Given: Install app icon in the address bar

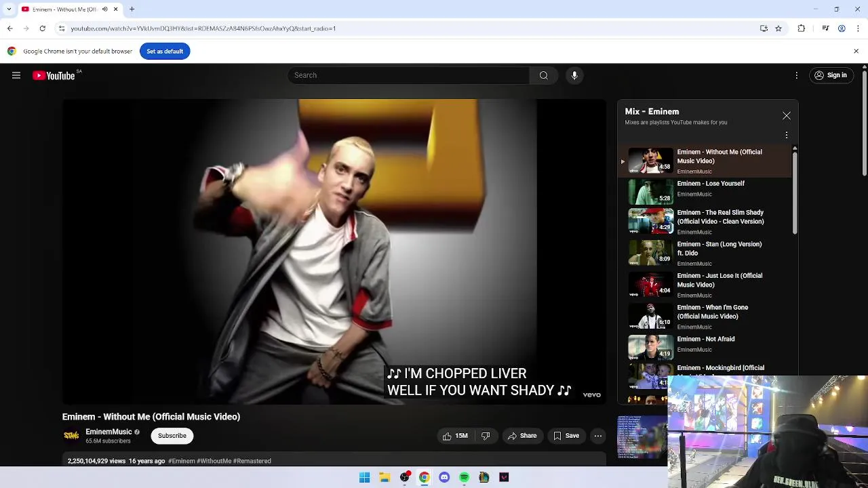Looking at the screenshot, I should pos(764,28).
